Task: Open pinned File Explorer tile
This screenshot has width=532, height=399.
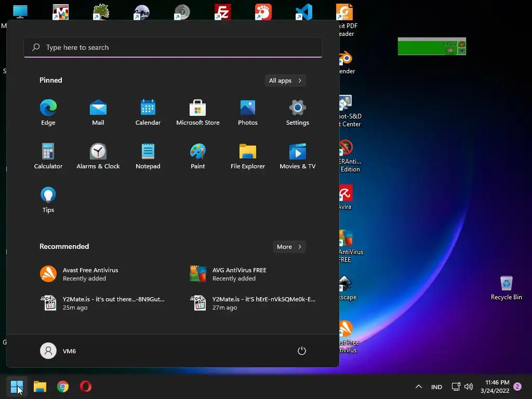Action: (248, 156)
